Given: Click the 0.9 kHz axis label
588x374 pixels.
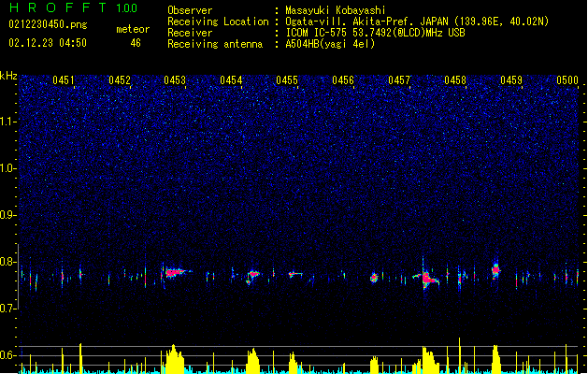Looking at the screenshot, I should pyautogui.click(x=8, y=215).
